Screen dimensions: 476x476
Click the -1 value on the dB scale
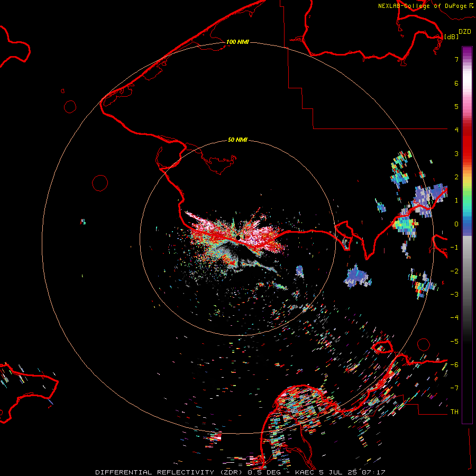pos(454,248)
